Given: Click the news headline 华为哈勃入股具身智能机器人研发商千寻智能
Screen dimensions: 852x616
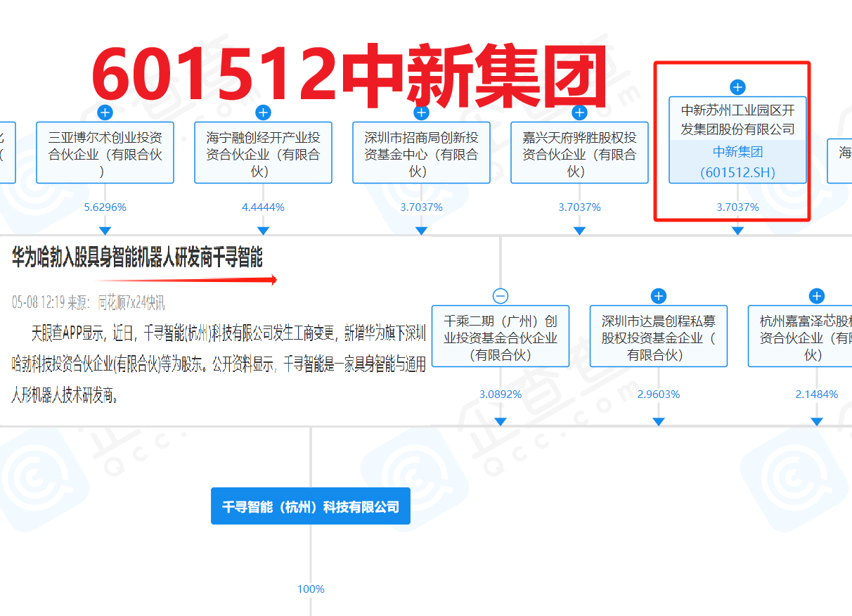Looking at the screenshot, I should coord(137,258).
